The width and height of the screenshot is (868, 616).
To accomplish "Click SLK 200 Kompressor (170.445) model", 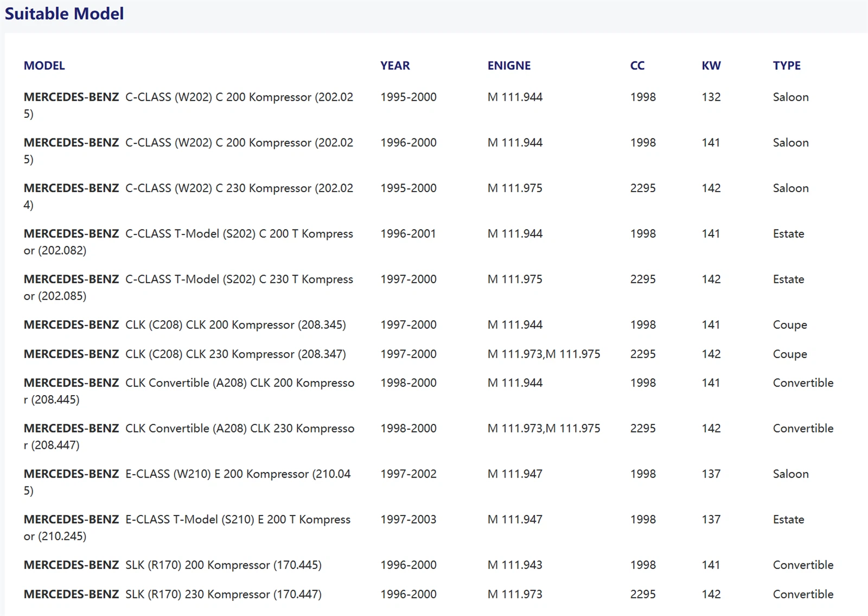I will tap(173, 566).
